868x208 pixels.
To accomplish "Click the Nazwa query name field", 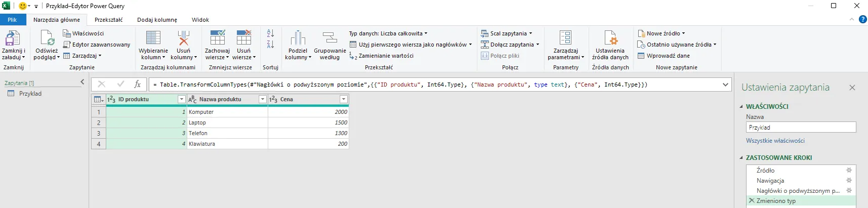I will click(801, 128).
